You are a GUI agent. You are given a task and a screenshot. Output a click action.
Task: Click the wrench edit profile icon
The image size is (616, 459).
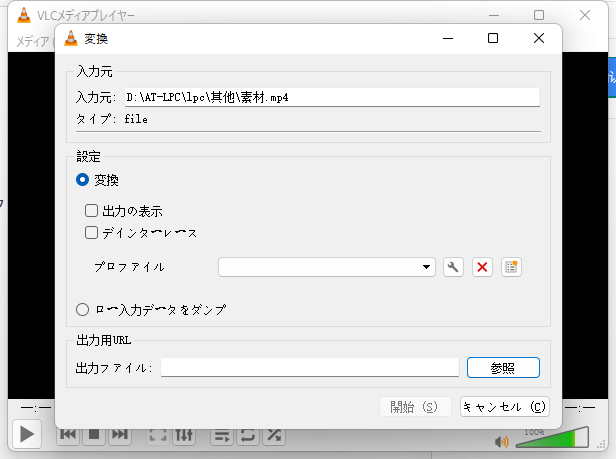coord(453,267)
